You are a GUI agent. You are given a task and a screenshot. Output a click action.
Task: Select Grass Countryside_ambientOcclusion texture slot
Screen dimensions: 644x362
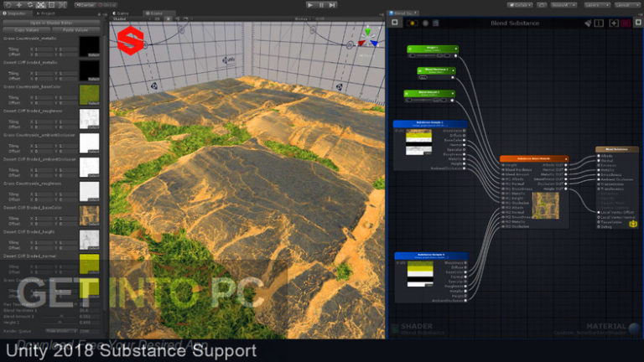point(89,143)
